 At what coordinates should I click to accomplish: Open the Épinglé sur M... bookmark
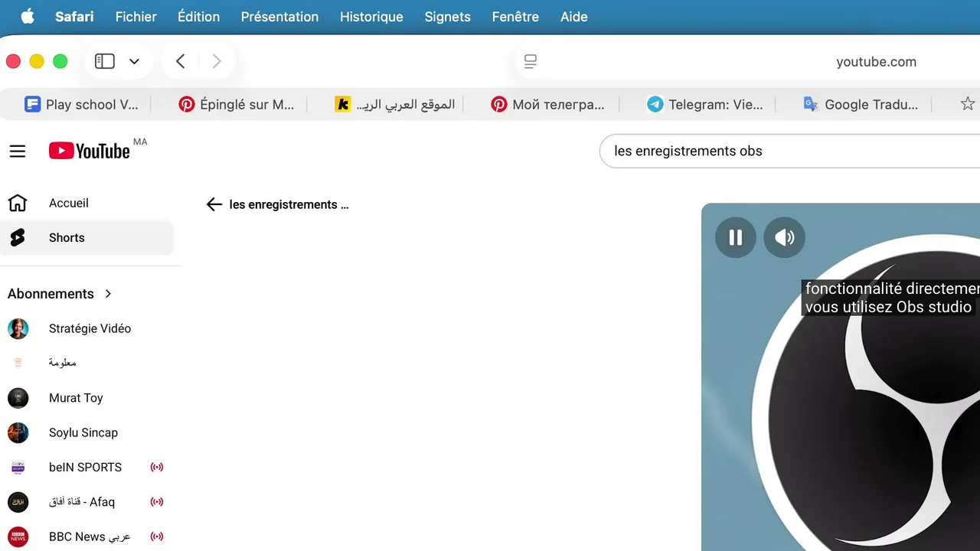tap(237, 104)
